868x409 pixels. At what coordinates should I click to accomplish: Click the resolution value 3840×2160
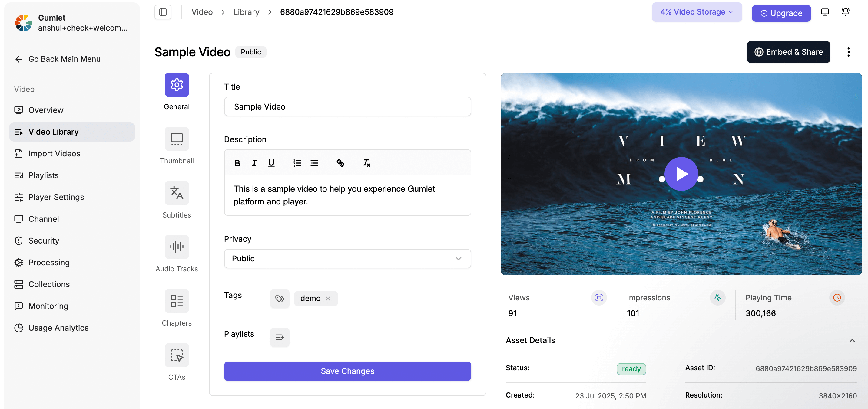[838, 396]
